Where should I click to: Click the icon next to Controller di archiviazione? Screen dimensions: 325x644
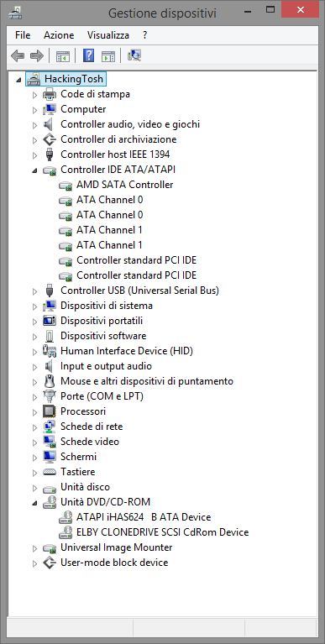pyautogui.click(x=50, y=139)
